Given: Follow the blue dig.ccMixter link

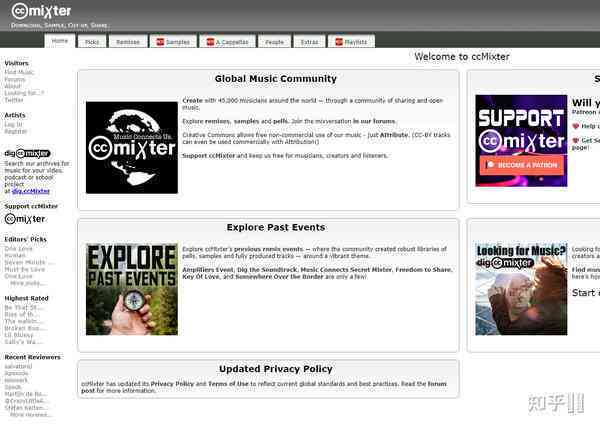Looking at the screenshot, I should [x=31, y=191].
